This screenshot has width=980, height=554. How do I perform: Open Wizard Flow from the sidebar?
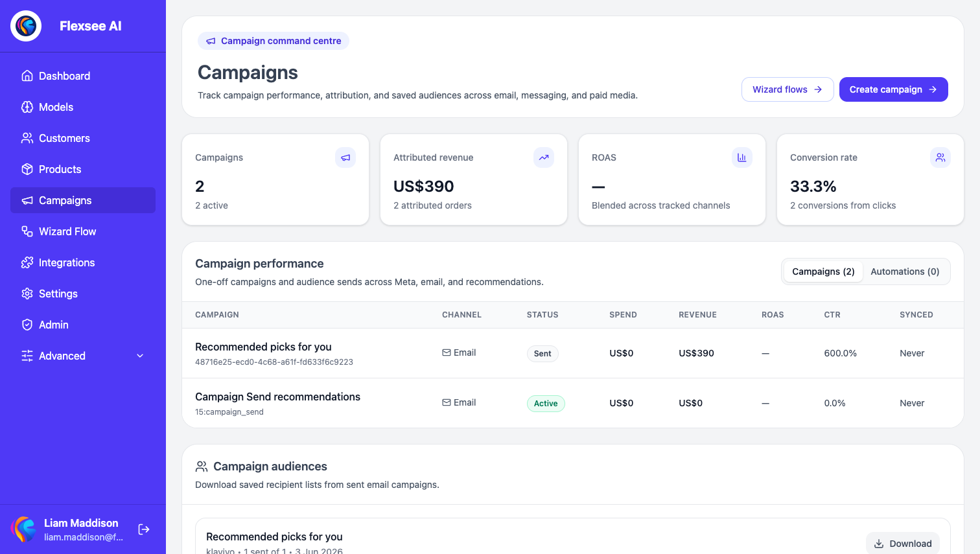click(x=83, y=231)
